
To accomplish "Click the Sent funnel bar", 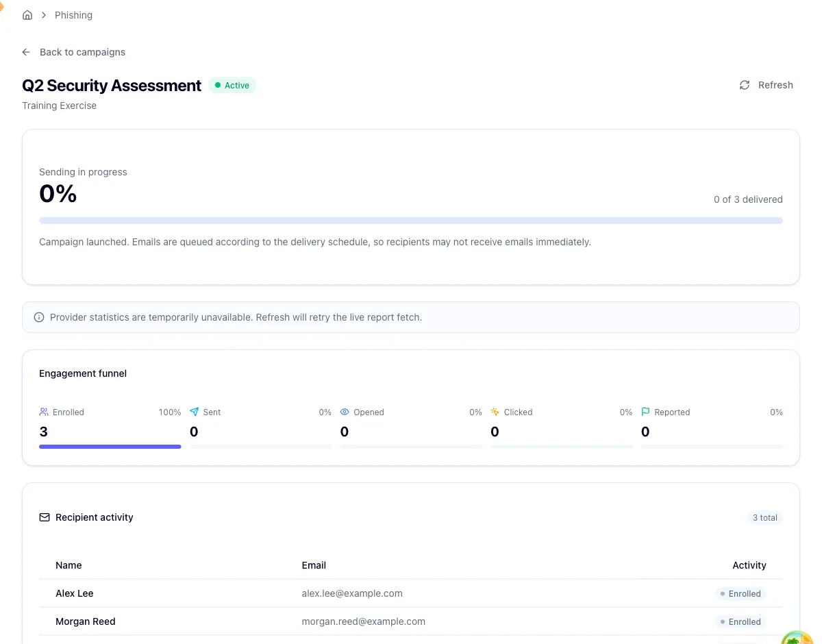I will (x=260, y=447).
